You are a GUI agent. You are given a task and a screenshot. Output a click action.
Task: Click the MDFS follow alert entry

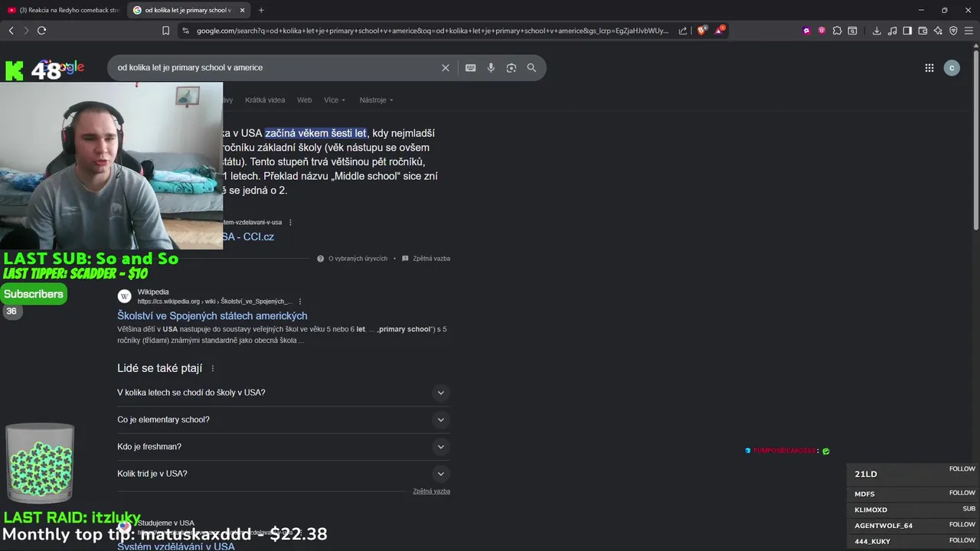(913, 494)
